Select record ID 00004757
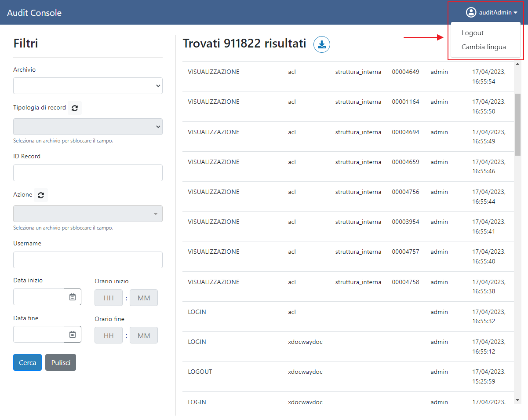The width and height of the screenshot is (528, 420). [x=405, y=252]
